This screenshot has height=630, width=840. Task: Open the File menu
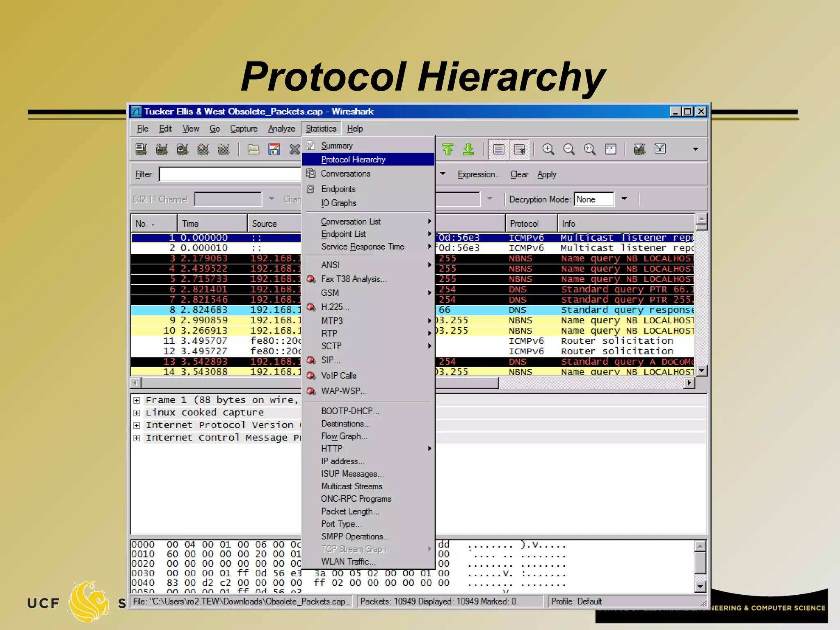tap(142, 129)
